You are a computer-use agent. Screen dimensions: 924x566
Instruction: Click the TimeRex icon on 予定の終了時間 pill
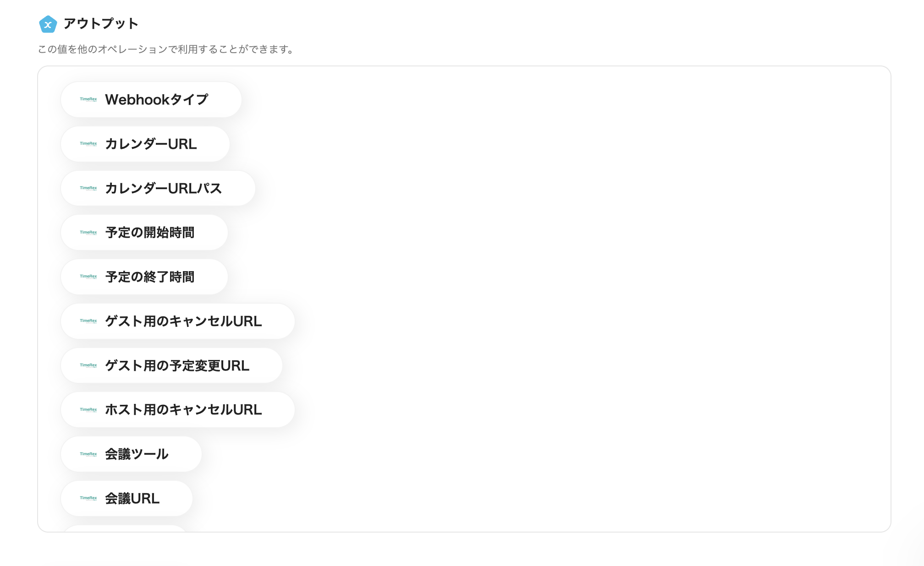(88, 277)
